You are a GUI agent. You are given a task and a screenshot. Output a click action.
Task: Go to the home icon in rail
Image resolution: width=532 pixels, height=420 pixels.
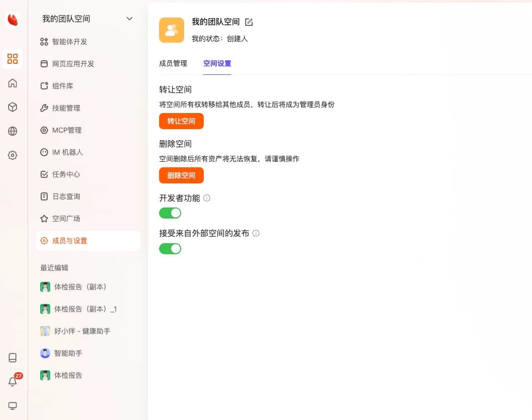(13, 83)
